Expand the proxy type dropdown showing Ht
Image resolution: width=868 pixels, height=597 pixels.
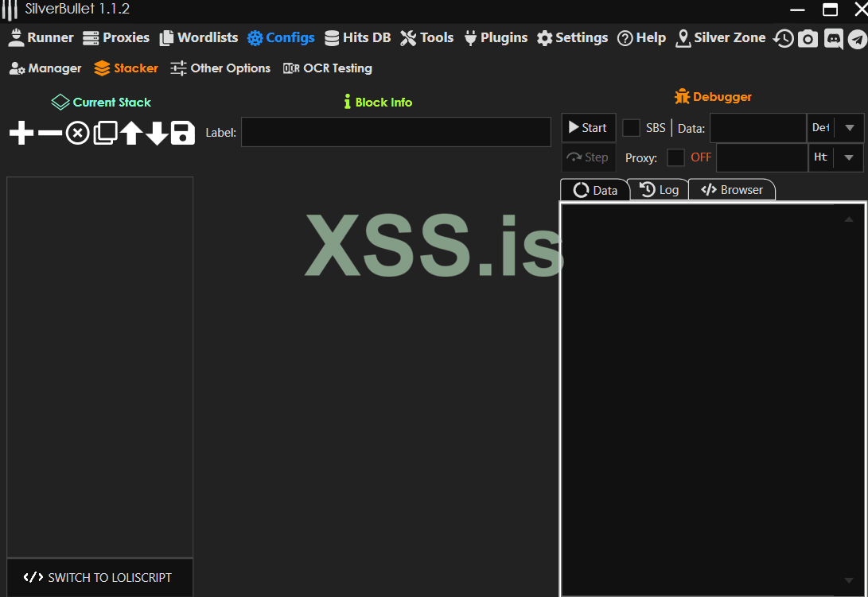[835, 157]
